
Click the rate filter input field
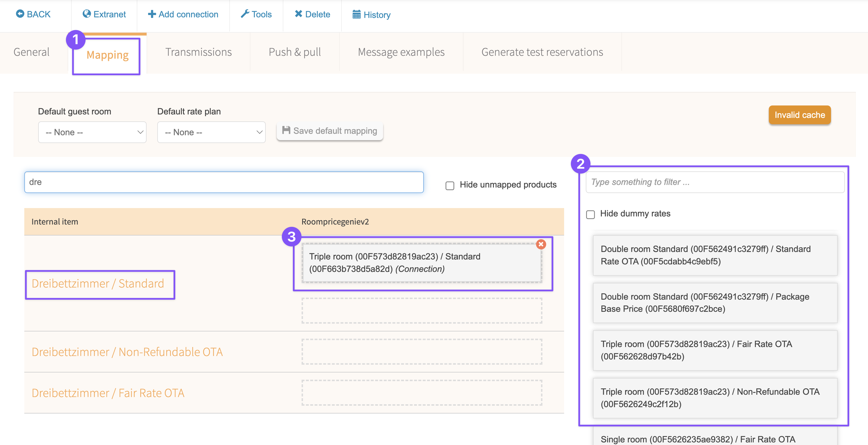pos(715,182)
